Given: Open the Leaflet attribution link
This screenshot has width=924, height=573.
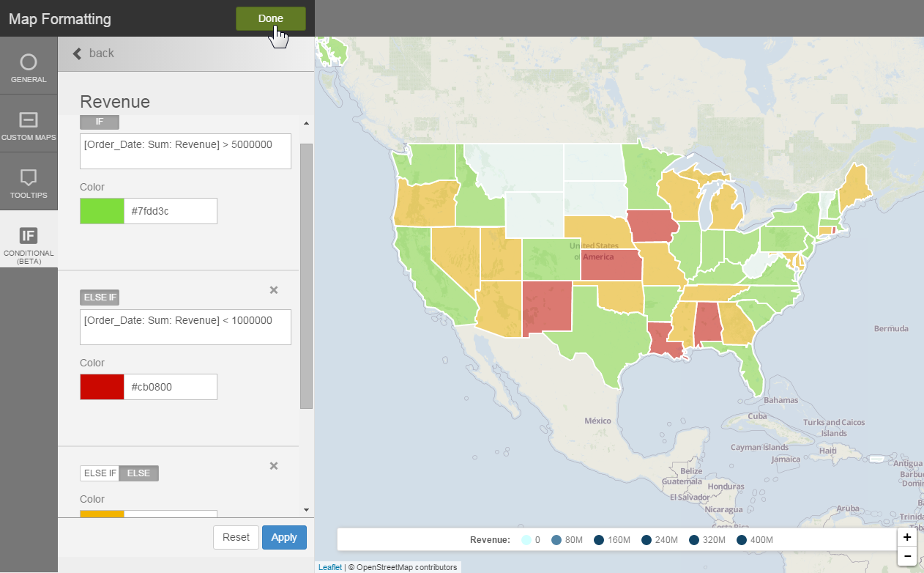Looking at the screenshot, I should [329, 567].
